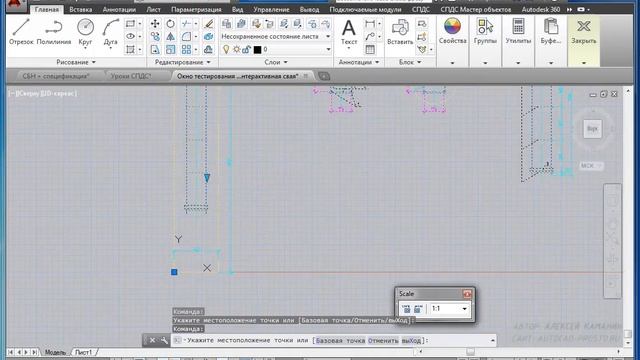
Task: Click the Mirror tool icon
Action: [170, 37]
